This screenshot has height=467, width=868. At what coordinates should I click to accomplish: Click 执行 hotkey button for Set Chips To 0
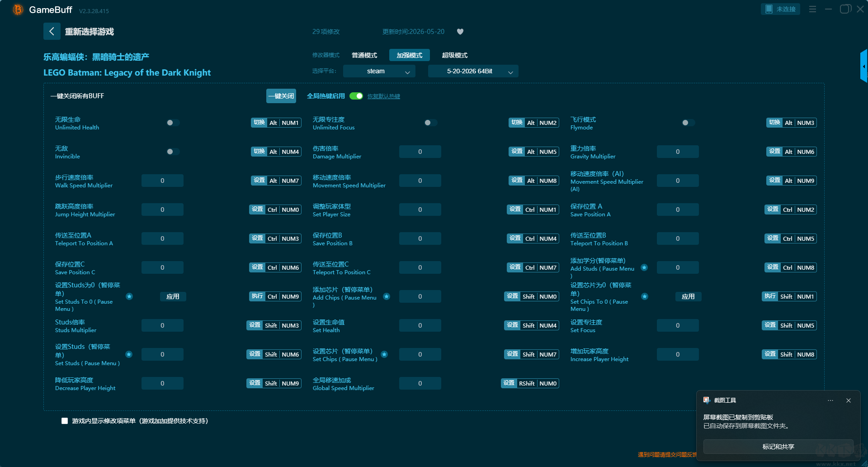click(x=770, y=296)
